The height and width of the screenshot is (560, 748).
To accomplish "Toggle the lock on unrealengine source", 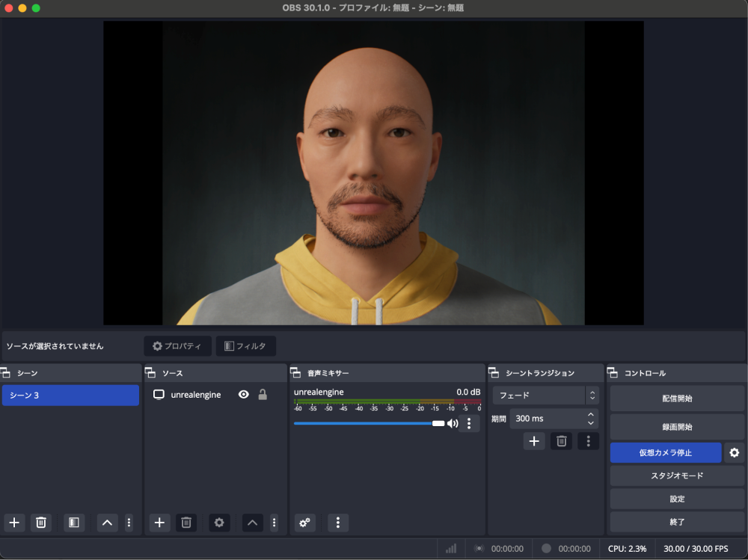I will (263, 395).
